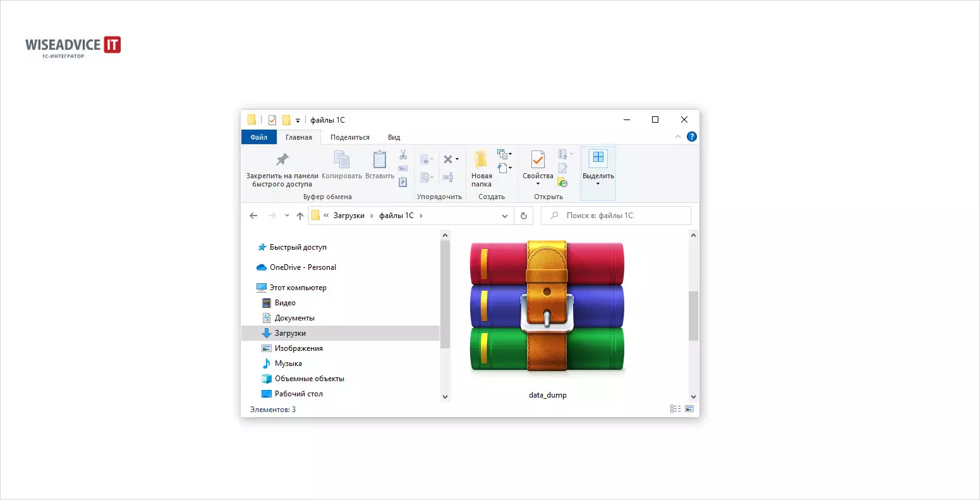Viewport: 980px width, 500px height.
Task: Open the recent locations dropdown arrow
Action: coord(287,216)
